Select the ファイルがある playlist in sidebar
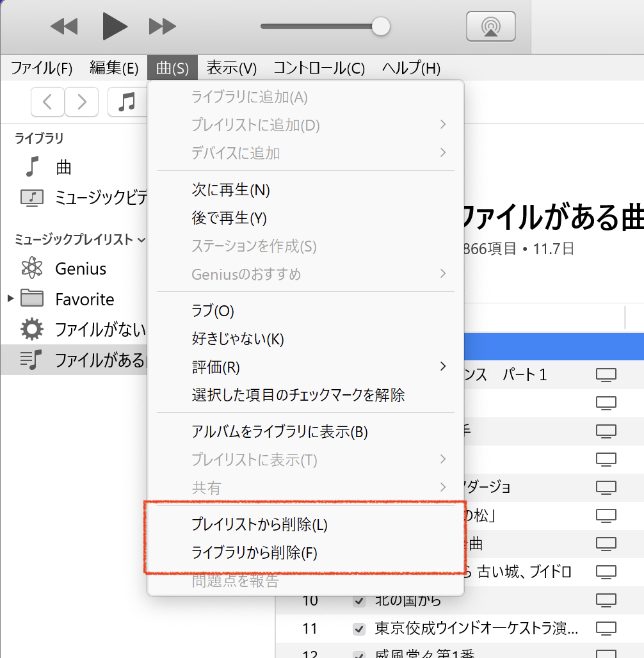 [74, 360]
